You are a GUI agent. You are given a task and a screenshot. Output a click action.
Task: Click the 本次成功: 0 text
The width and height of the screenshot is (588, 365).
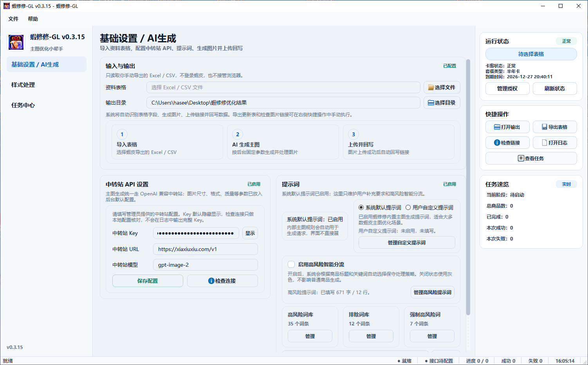[500, 228]
